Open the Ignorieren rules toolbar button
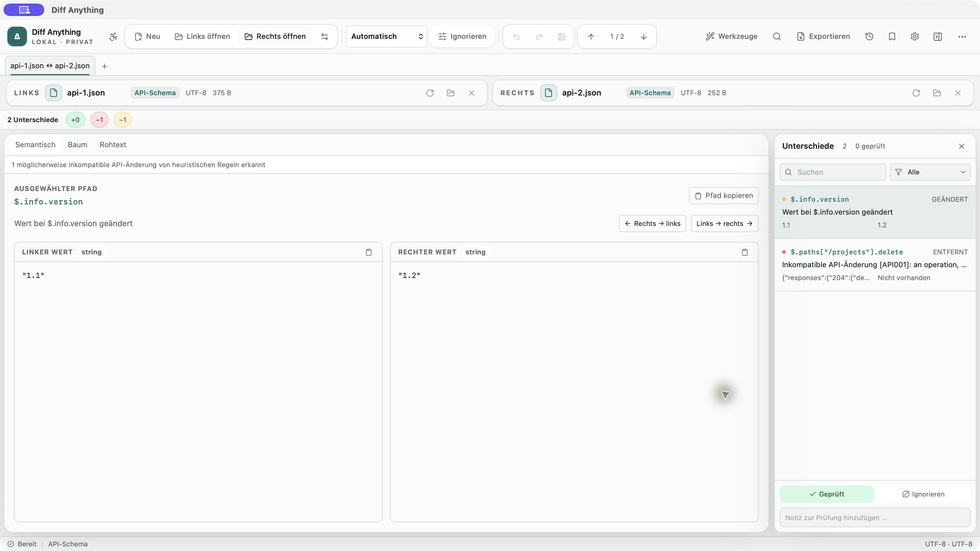 (462, 36)
